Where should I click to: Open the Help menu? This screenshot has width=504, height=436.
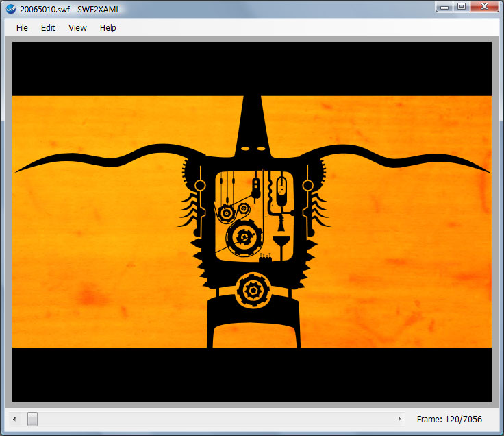click(x=108, y=28)
